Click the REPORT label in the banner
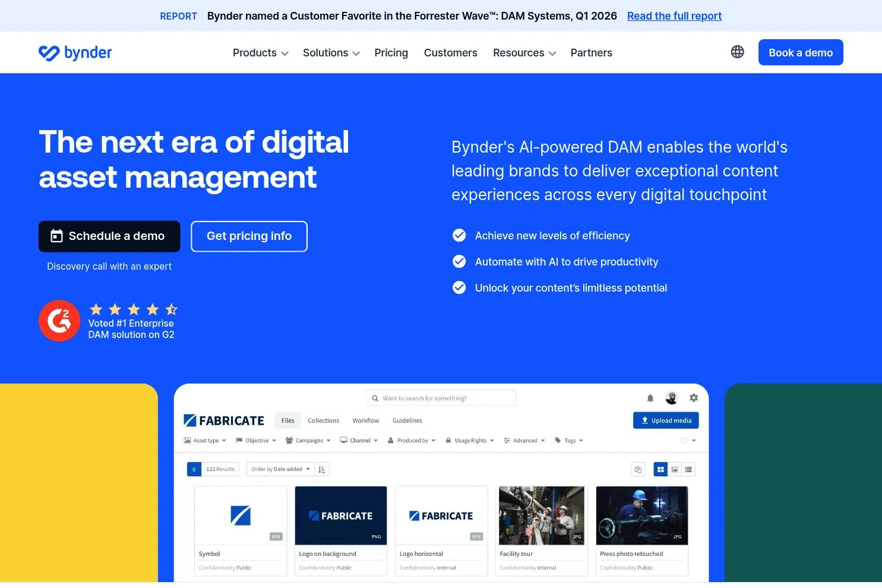Screen dimensions: 882x588 tap(178, 17)
